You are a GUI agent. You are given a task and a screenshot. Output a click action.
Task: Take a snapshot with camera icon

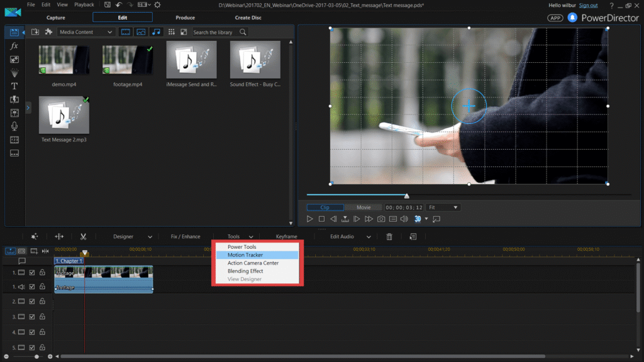(381, 219)
